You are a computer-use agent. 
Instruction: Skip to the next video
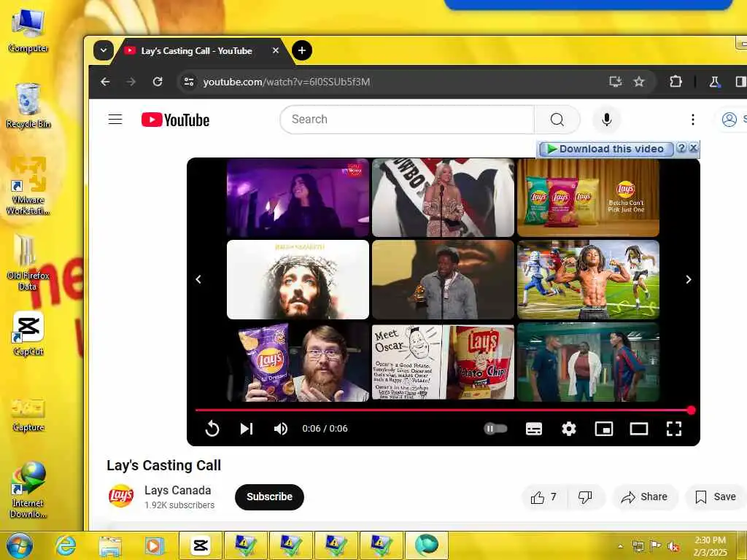[x=247, y=429]
